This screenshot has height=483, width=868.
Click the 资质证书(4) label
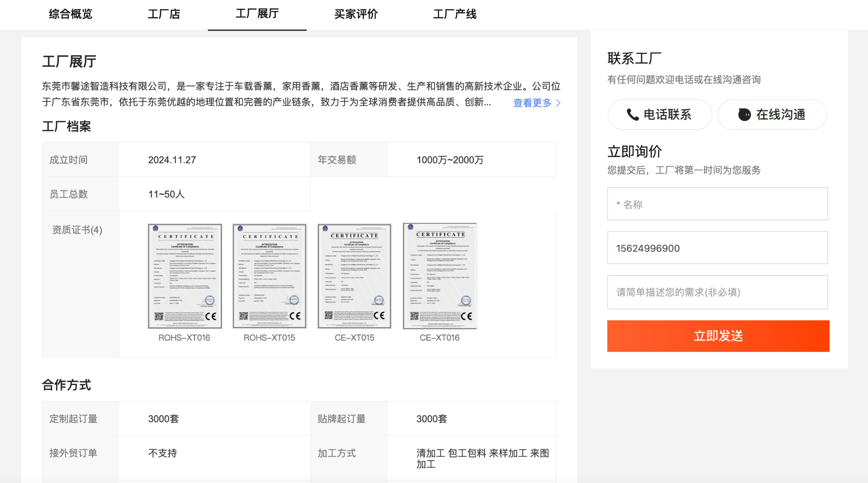pyautogui.click(x=77, y=230)
